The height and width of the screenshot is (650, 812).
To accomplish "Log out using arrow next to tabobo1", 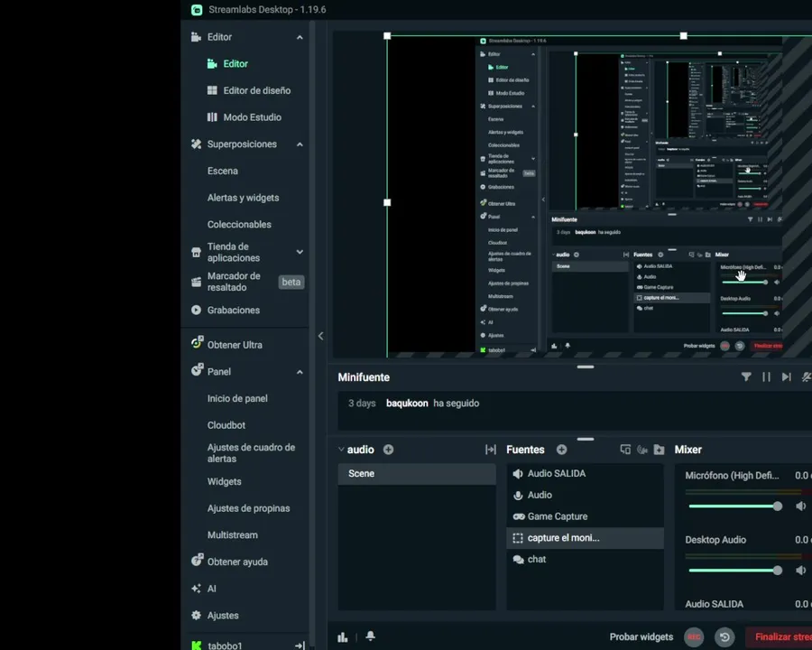I will [300, 645].
